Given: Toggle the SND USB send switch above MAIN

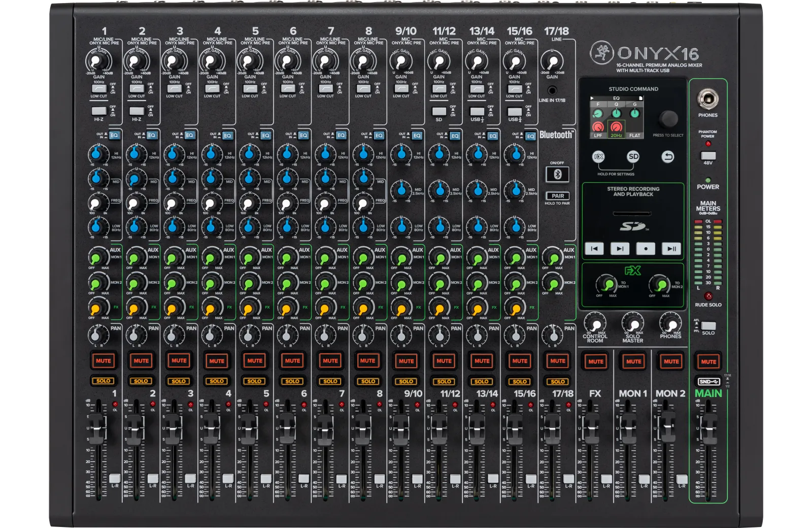Looking at the screenshot, I should pos(708,381).
